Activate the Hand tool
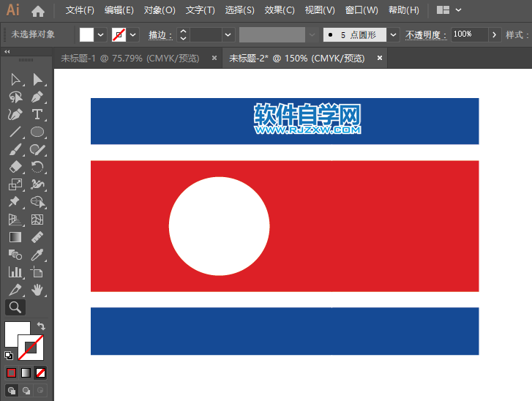Image resolution: width=532 pixels, height=401 pixels. [37, 290]
